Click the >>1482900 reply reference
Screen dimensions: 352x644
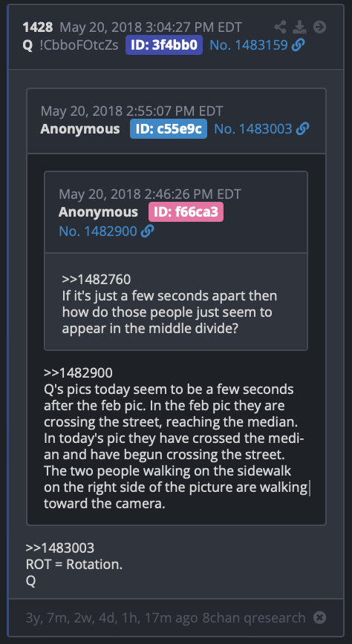click(x=78, y=373)
